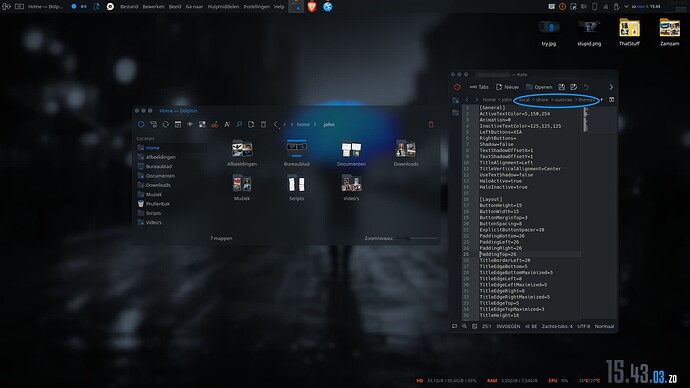Click the speech-bubble icon in Kate's status bar
Image resolution: width=690 pixels, height=388 pixels.
[x=455, y=326]
